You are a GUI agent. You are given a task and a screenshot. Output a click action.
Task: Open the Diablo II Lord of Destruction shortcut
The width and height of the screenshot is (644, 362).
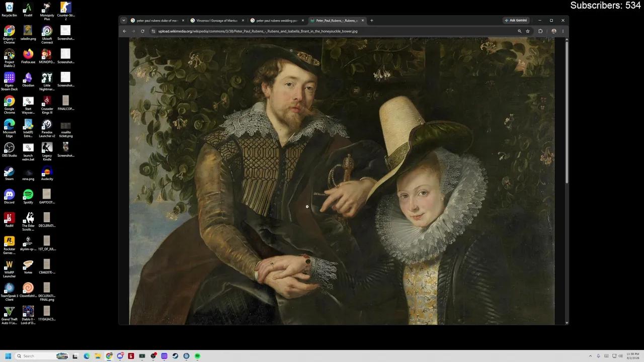tap(28, 315)
